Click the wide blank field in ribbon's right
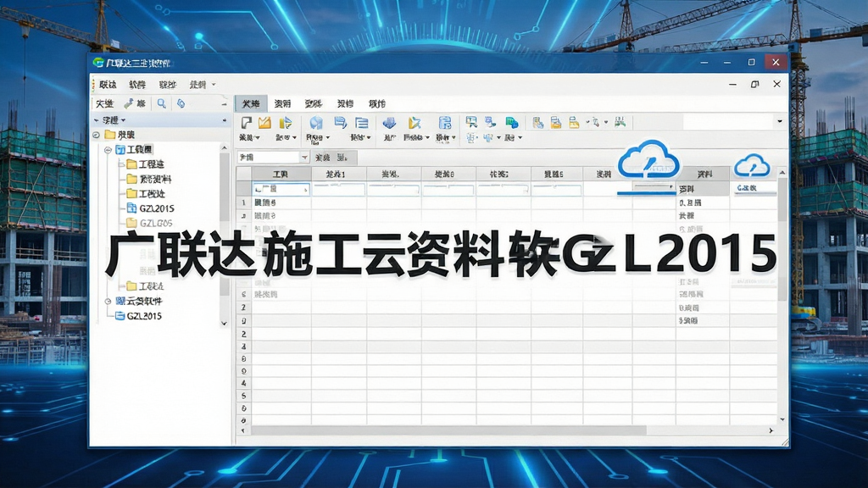 coord(728,121)
